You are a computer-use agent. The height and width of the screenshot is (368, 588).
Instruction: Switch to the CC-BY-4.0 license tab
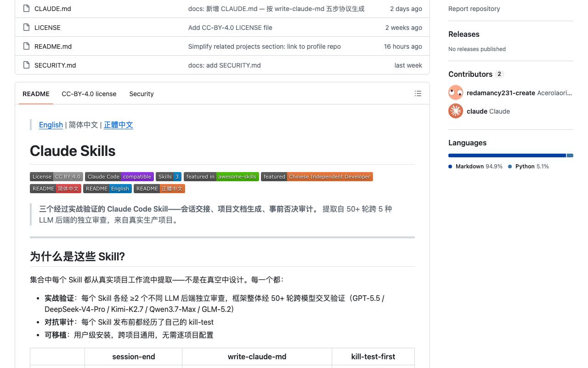[89, 94]
